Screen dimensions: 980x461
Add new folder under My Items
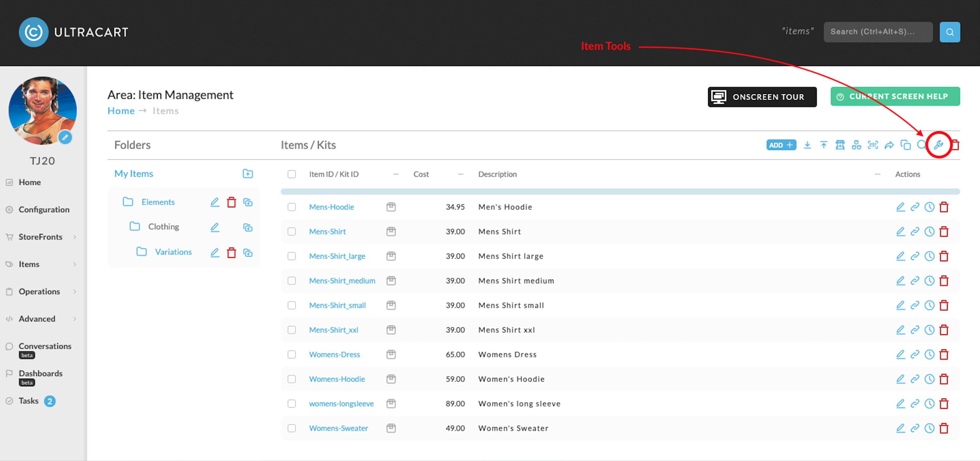pyautogui.click(x=248, y=173)
